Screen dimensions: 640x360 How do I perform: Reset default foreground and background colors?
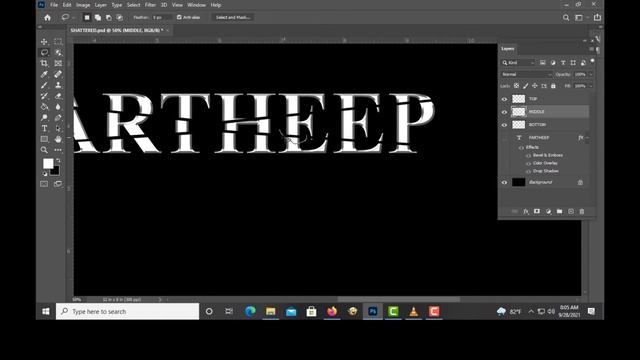[x=45, y=174]
